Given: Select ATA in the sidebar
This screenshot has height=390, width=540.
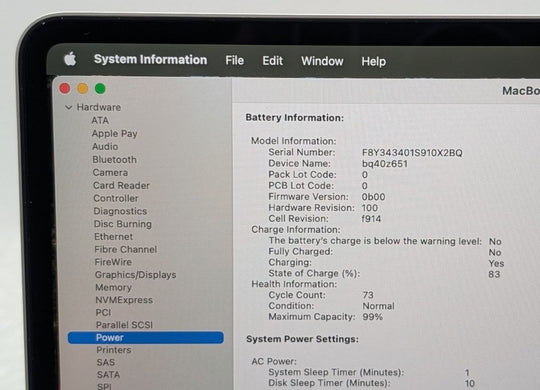Looking at the screenshot, I should click(x=100, y=121).
